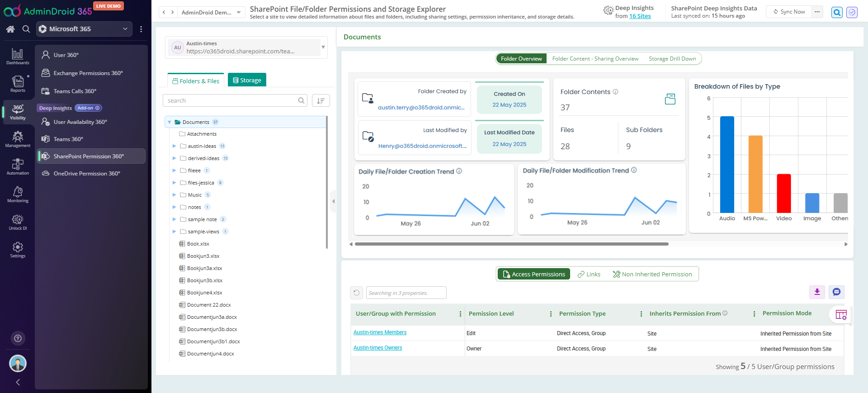
Task: Expand the austin-ideas folder
Action: (x=175, y=146)
